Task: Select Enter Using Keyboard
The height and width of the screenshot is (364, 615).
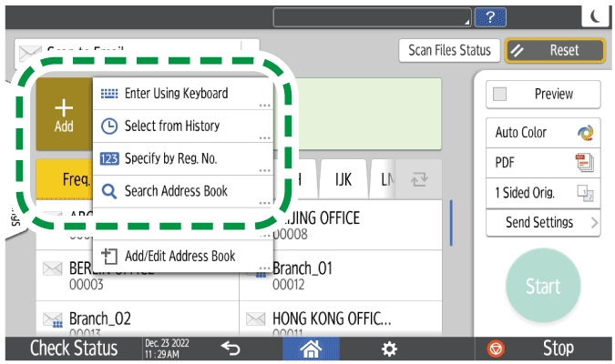Action: point(182,93)
